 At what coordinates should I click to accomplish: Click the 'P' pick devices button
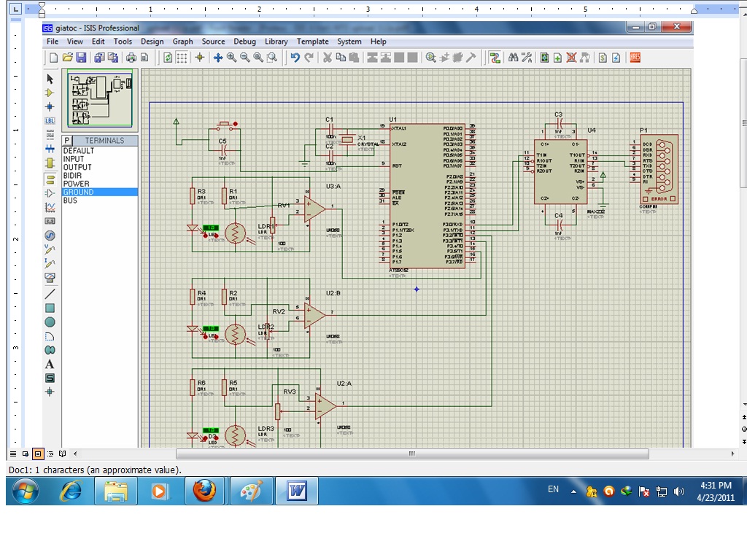click(67, 140)
